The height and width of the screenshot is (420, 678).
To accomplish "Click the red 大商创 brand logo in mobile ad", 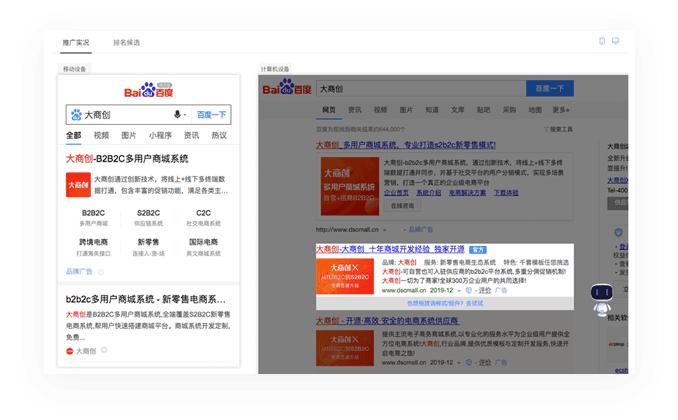I will pyautogui.click(x=78, y=185).
